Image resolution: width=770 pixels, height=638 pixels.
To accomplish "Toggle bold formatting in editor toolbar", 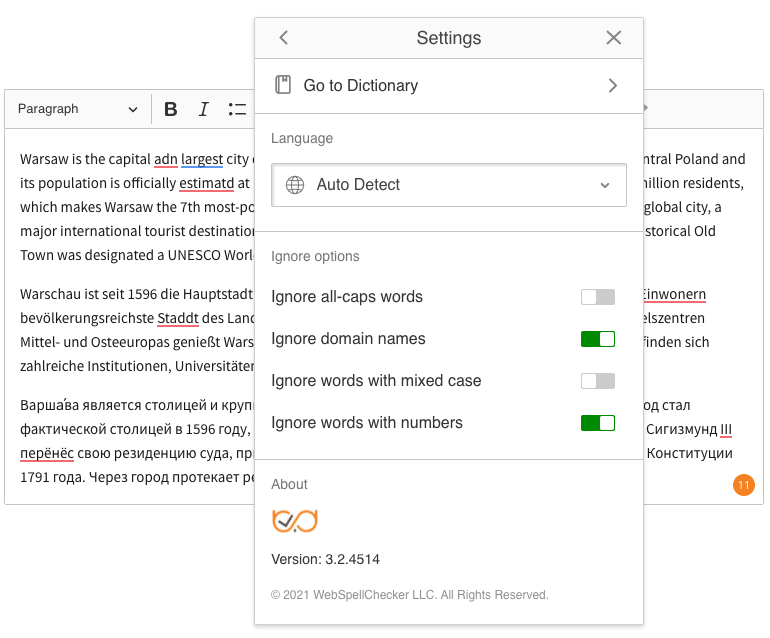I will click(x=170, y=109).
